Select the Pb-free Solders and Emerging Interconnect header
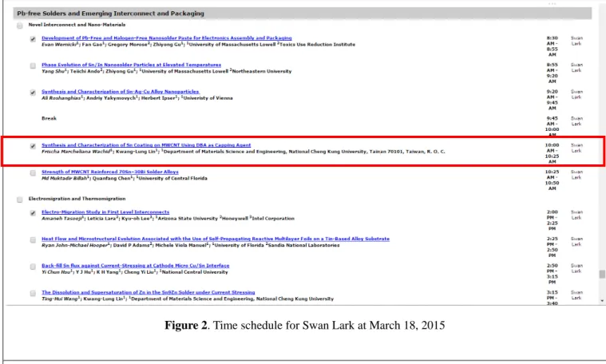 (110, 13)
